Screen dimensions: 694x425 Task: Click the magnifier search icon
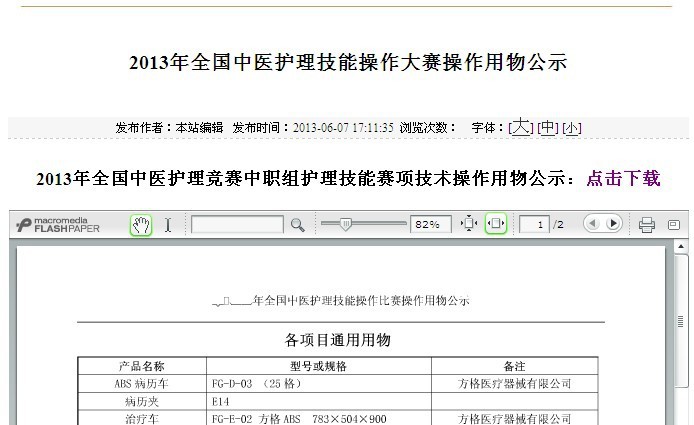click(x=297, y=225)
